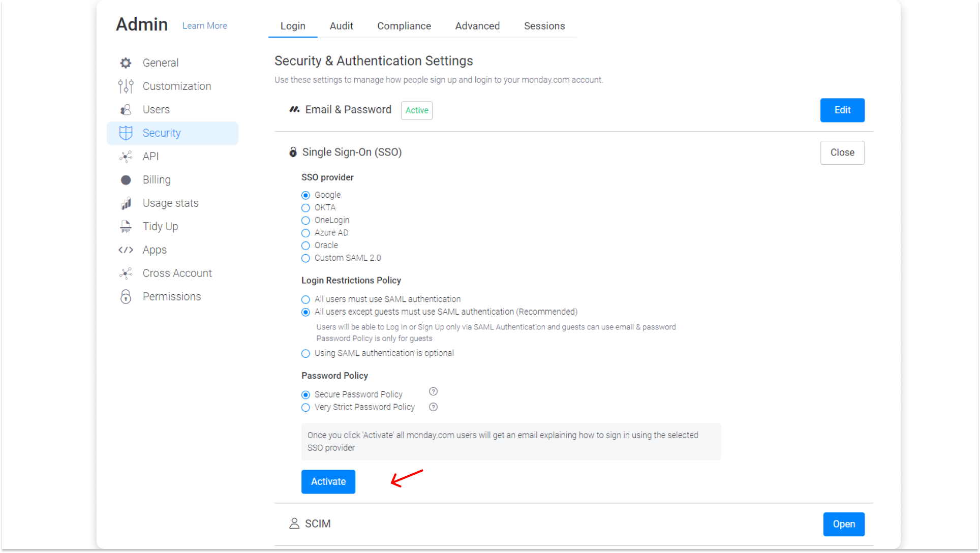
Task: Click the Activate SSO button
Action: point(328,482)
